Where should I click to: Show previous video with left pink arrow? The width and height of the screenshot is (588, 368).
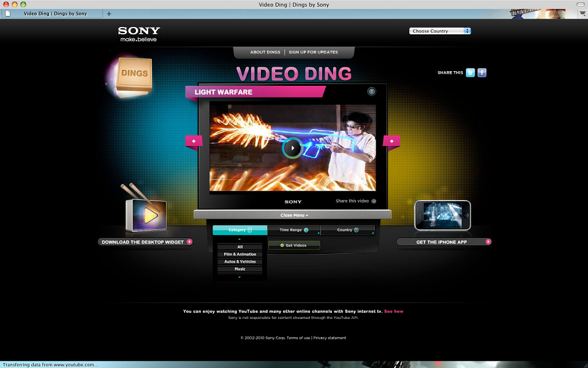(x=194, y=141)
